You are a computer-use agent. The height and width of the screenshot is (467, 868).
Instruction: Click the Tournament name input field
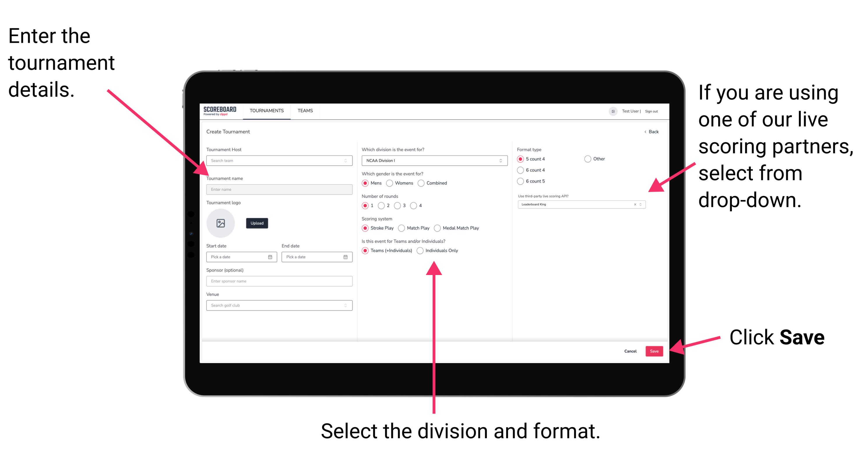[278, 189]
